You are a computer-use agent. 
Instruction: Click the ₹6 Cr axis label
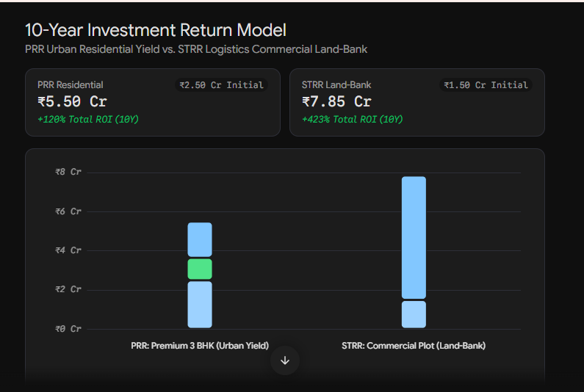(x=68, y=211)
